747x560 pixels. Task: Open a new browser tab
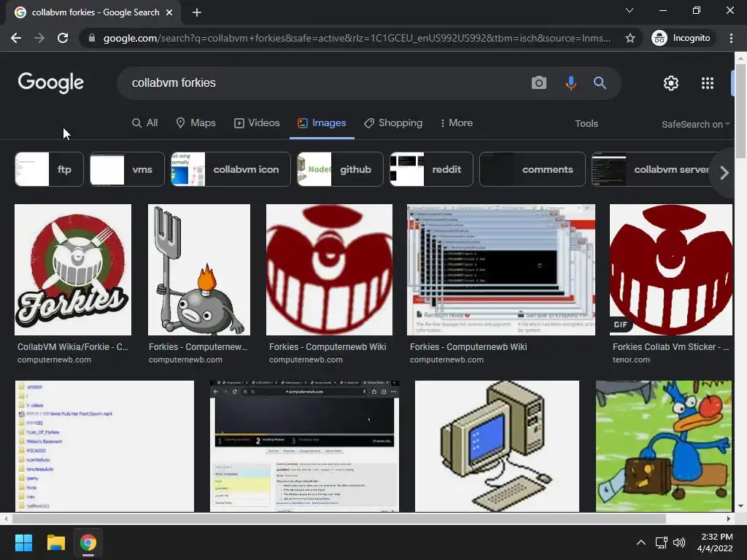tap(197, 12)
